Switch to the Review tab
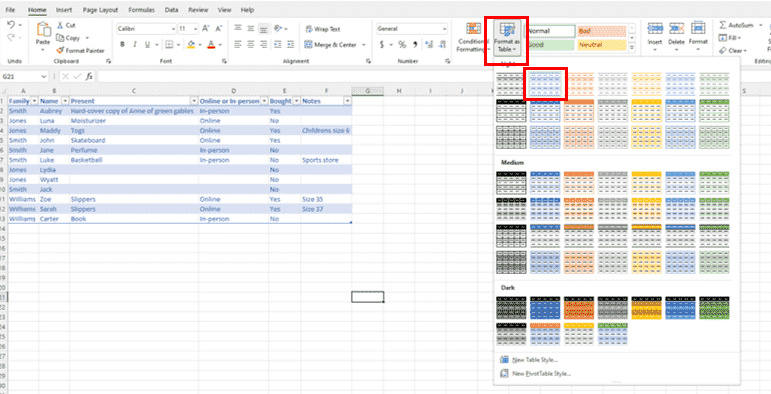Screen dimensions: 771x394 coord(198,10)
